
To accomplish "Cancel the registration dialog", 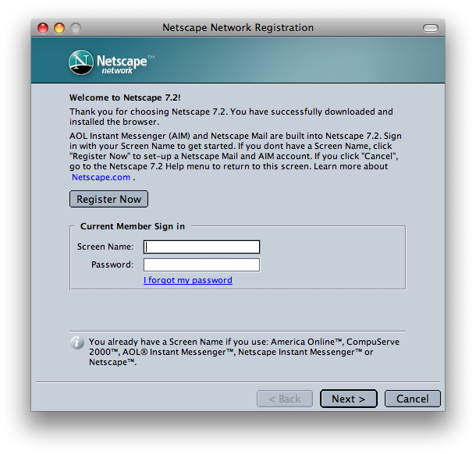I will coord(412,399).
